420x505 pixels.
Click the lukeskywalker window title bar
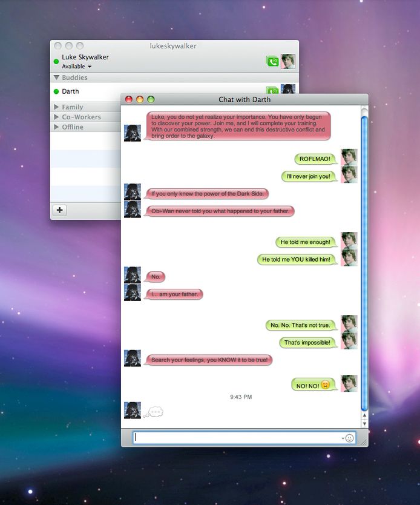click(173, 46)
